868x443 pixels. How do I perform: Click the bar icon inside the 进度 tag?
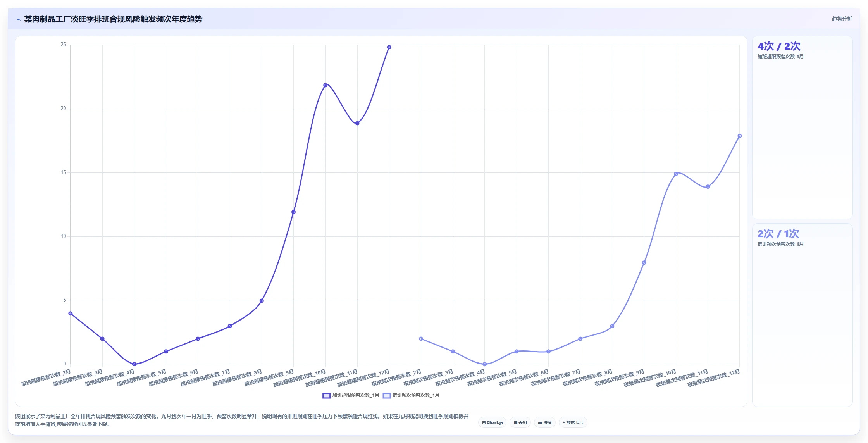coord(540,423)
